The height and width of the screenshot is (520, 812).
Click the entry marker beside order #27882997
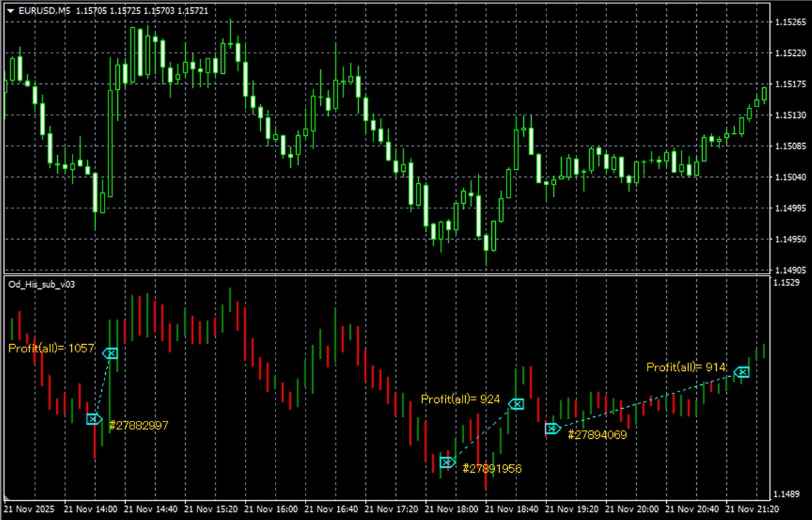[x=94, y=419]
